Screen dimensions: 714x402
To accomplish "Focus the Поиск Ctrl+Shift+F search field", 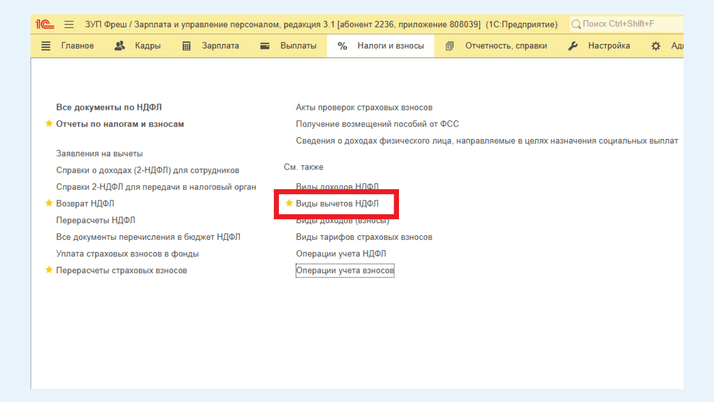I will (627, 24).
